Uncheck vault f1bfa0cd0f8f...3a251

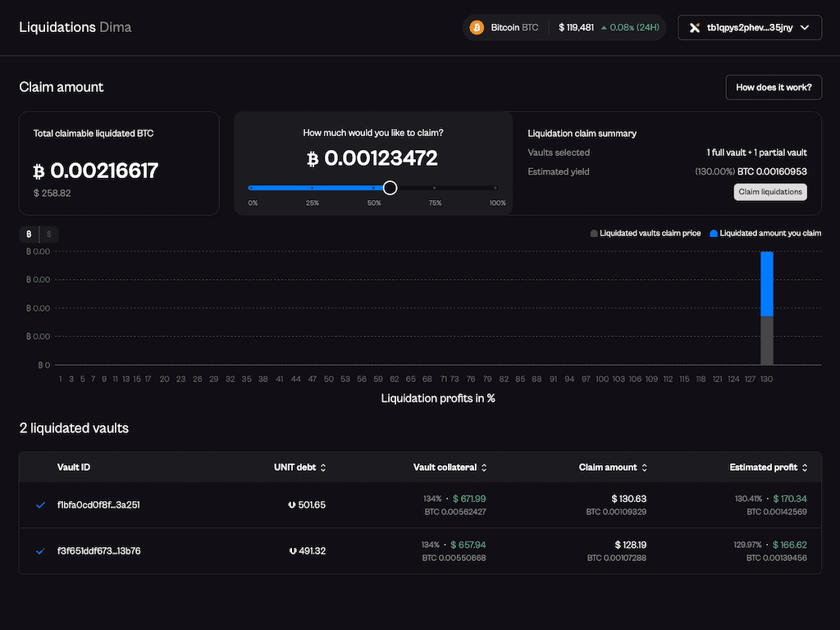click(x=40, y=505)
